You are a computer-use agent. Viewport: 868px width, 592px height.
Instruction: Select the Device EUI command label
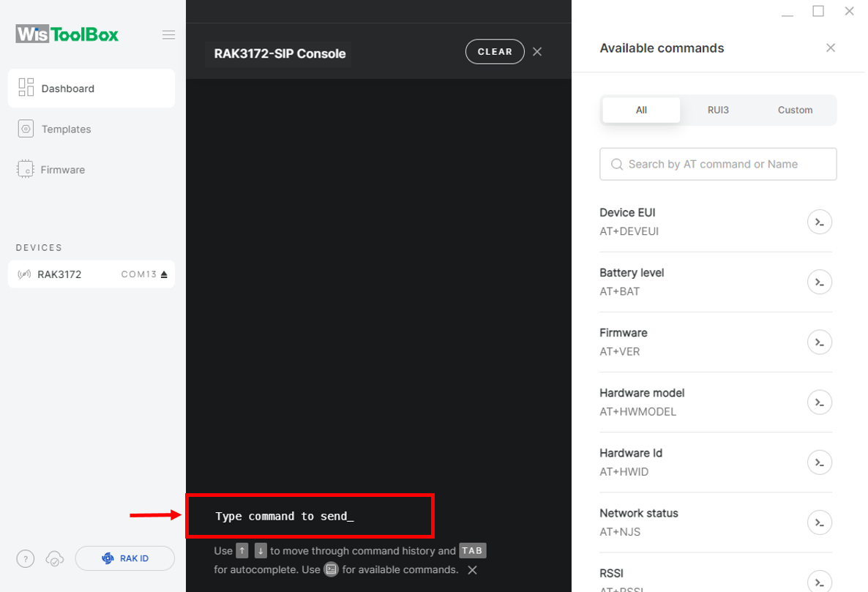(627, 213)
